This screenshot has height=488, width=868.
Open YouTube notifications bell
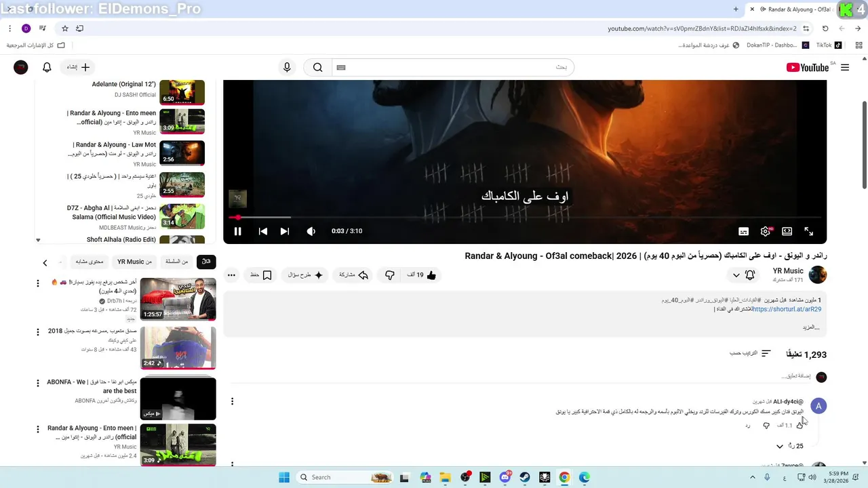[47, 67]
